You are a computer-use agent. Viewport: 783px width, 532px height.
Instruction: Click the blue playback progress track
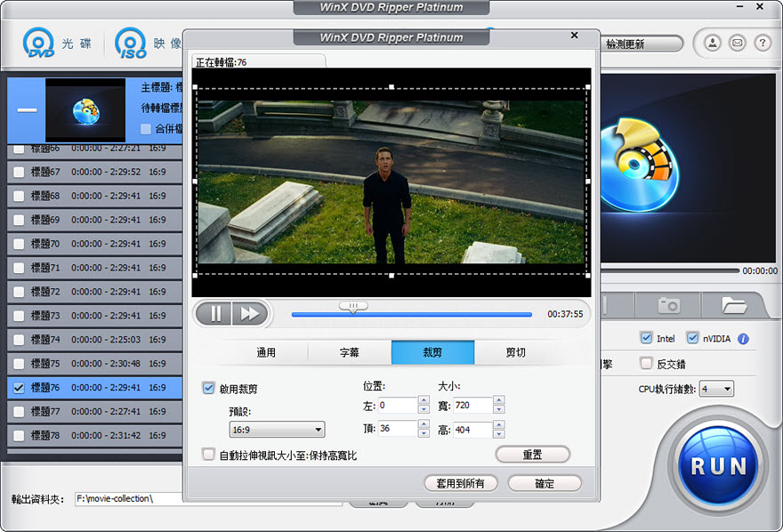tap(411, 314)
